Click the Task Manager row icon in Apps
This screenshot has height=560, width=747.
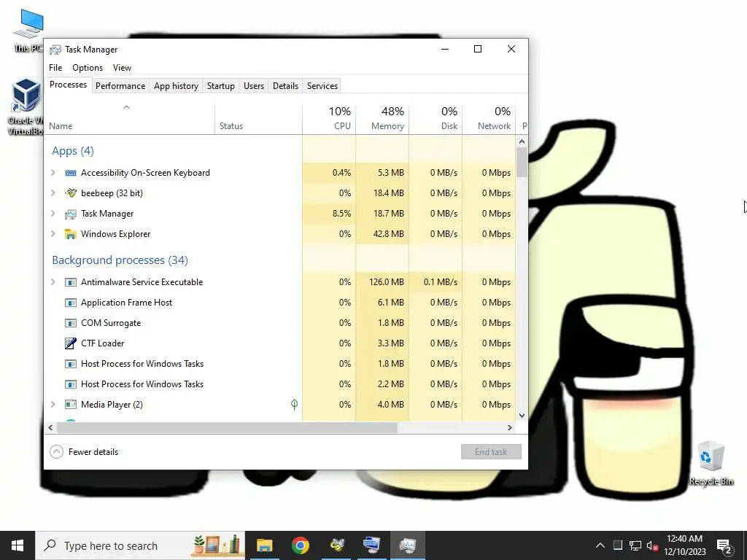pos(71,214)
